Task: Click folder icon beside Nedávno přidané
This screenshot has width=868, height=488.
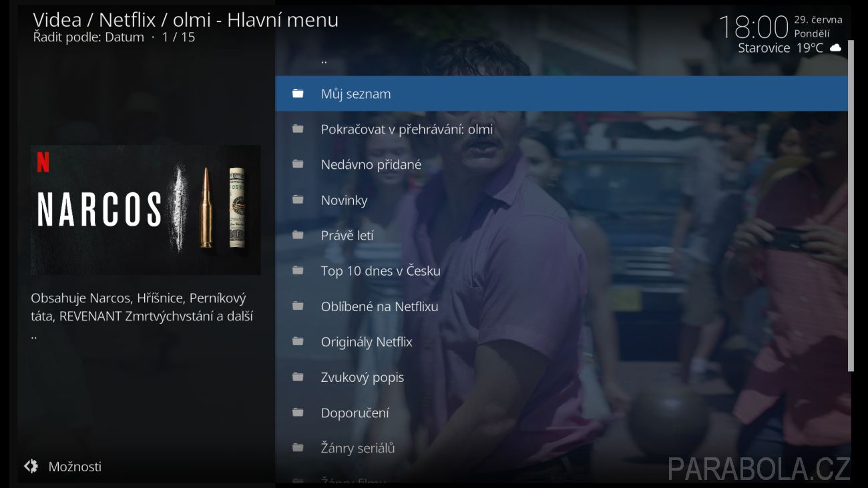Action: (298, 164)
